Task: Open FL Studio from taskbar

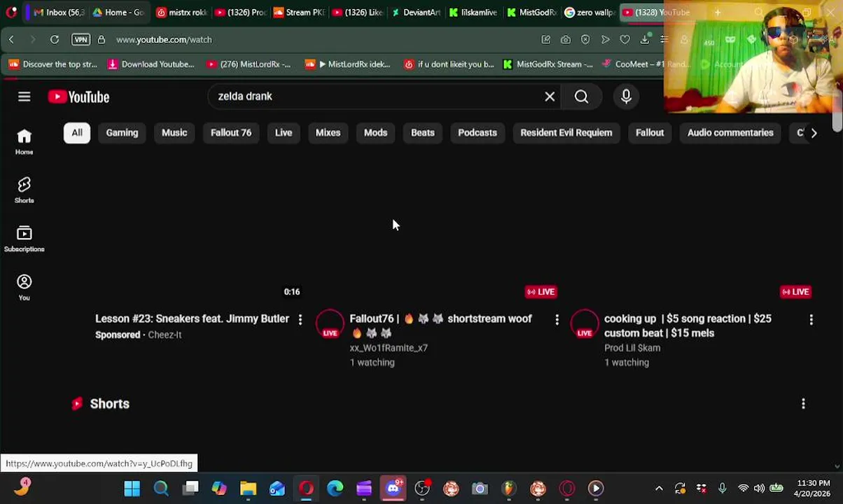Action: tap(509, 489)
